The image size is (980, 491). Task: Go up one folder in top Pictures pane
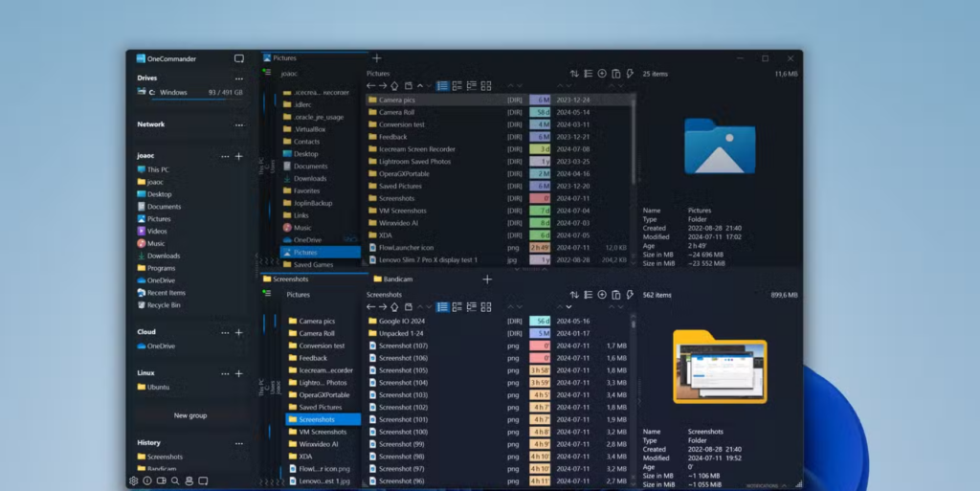click(x=394, y=86)
